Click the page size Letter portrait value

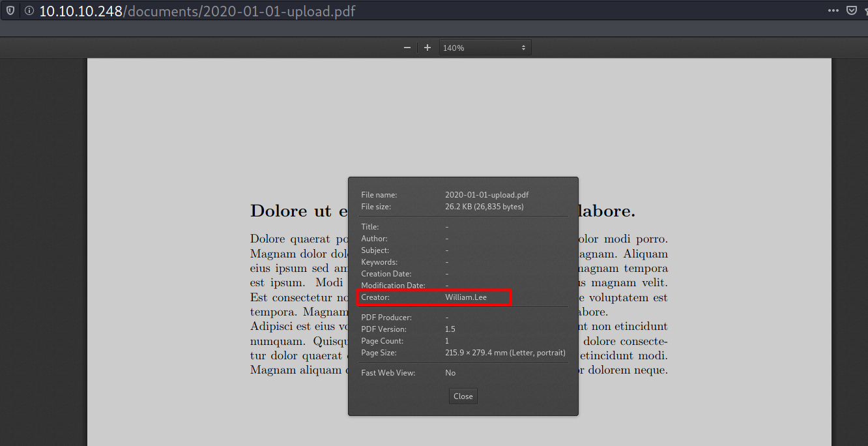pos(505,353)
